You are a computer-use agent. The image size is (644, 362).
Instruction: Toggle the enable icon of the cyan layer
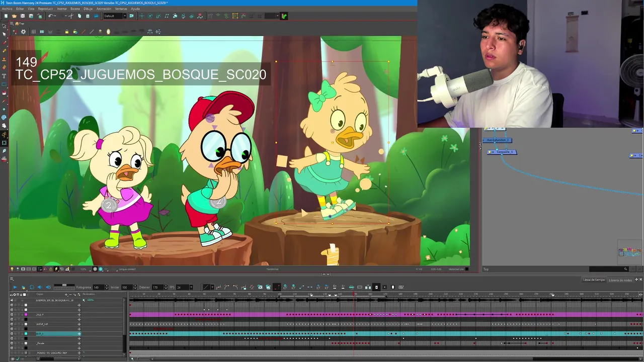[x=12, y=334]
